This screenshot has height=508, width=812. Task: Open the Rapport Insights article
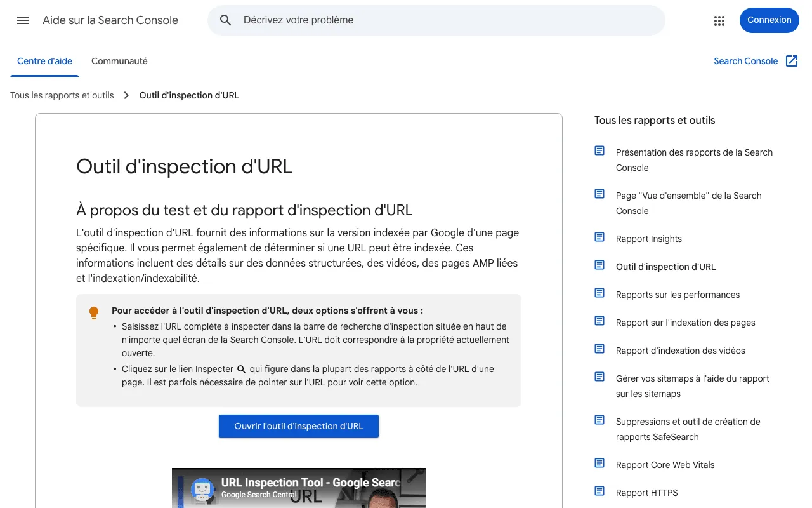649,239
